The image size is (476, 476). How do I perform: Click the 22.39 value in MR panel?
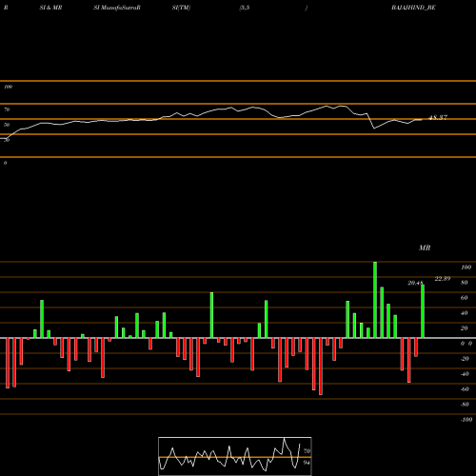pyautogui.click(x=443, y=279)
